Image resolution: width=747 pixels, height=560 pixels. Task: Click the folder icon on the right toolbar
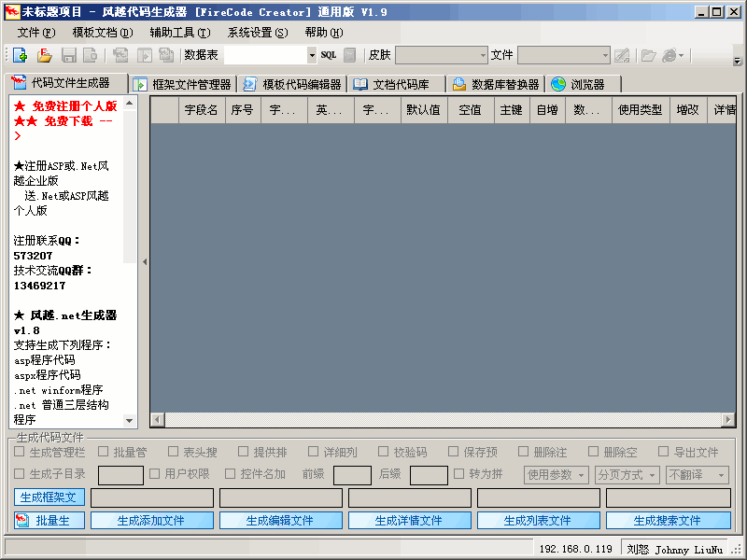648,55
